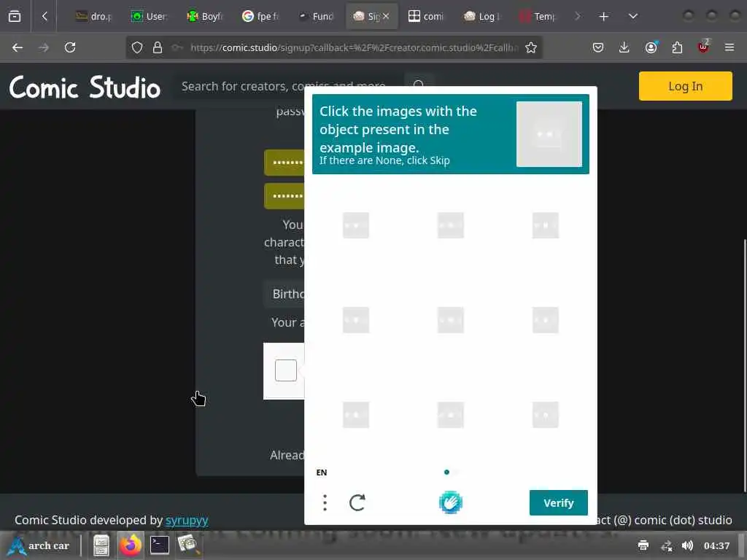
Task: Select the middle-left captcha image tile
Action: coord(356,320)
